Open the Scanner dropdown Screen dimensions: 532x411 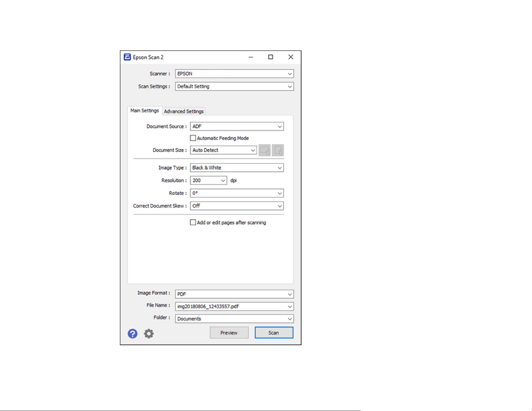pyautogui.click(x=234, y=74)
